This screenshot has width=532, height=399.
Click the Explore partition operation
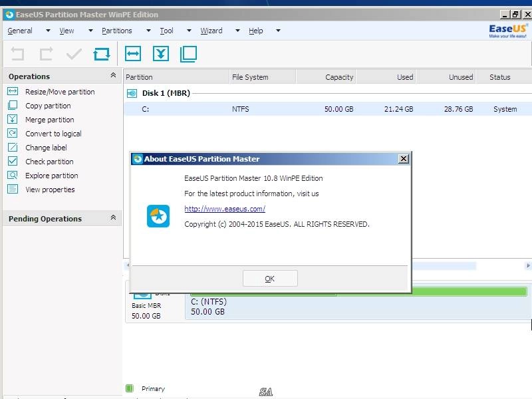[x=52, y=176]
